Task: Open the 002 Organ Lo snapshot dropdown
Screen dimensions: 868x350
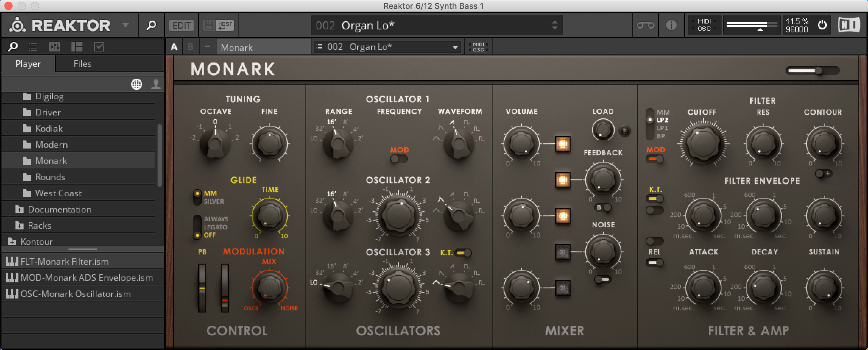Action: [387, 47]
